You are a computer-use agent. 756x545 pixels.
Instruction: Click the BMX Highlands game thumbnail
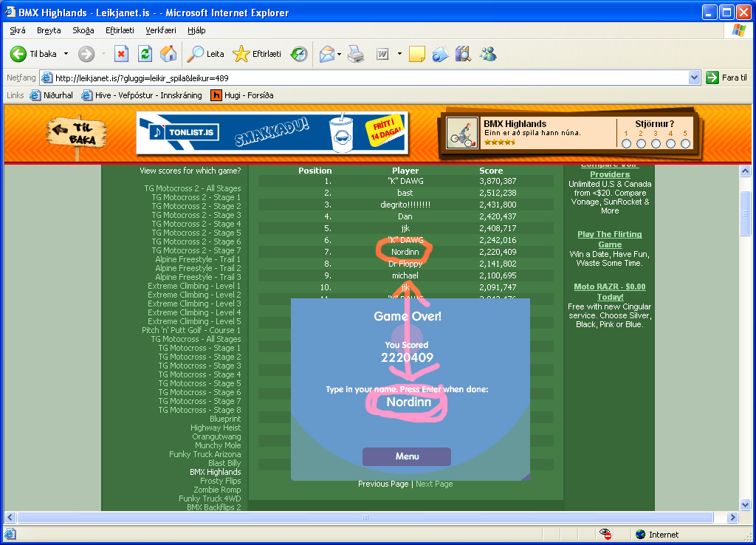tap(461, 133)
